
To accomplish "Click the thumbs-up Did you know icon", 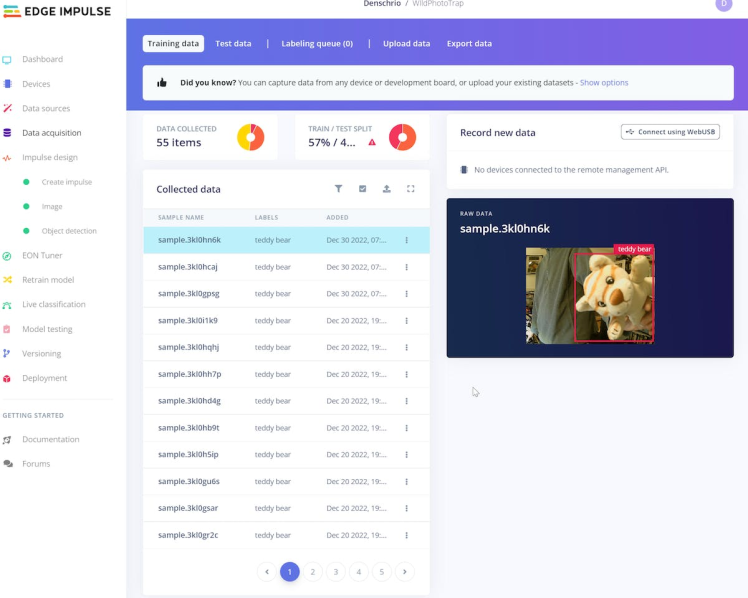I will 162,83.
